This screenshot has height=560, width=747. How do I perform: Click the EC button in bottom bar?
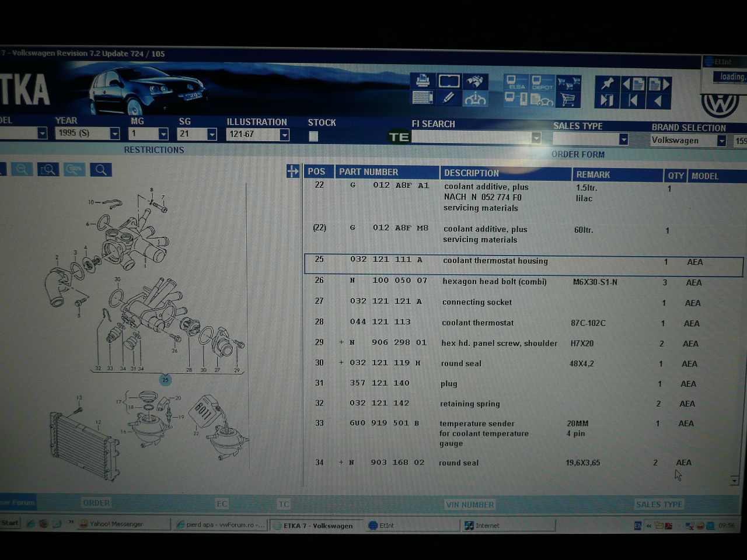[x=222, y=504]
